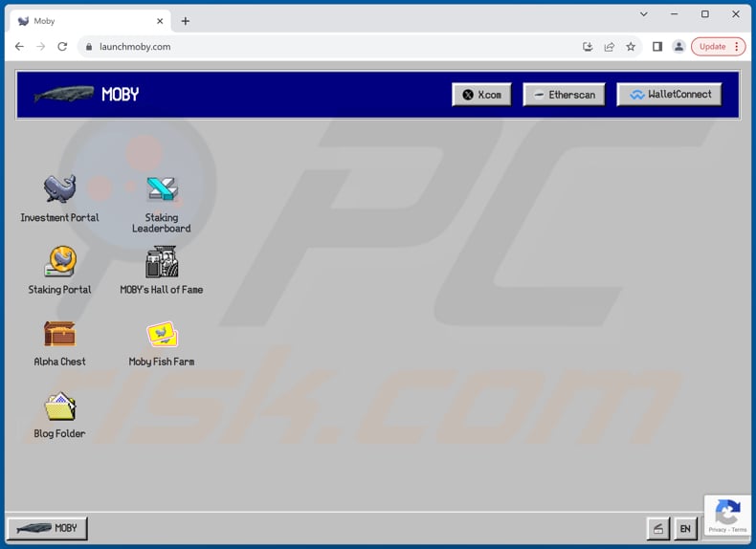Open the Etherscan link button
Viewport: 756px width, 549px height.
564,95
